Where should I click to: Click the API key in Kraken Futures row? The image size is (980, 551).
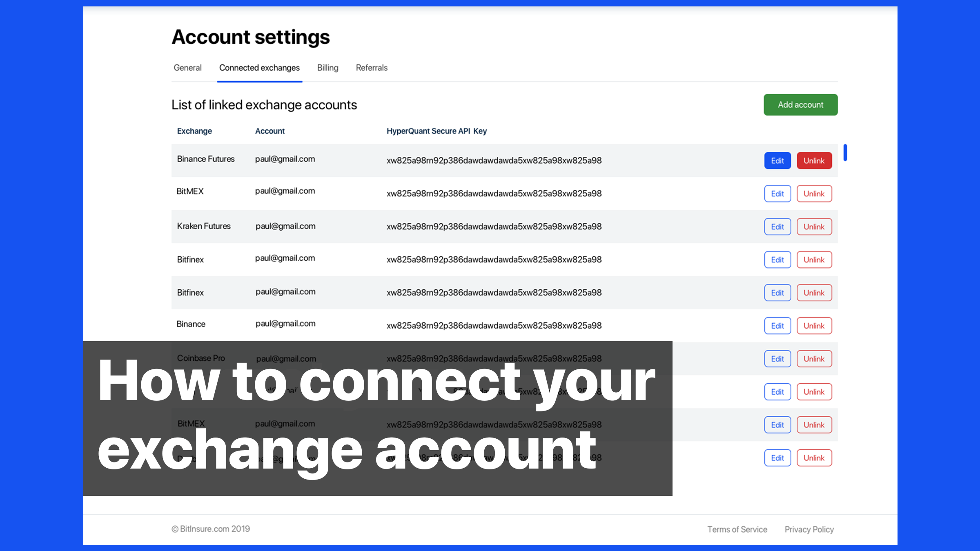coord(494,227)
